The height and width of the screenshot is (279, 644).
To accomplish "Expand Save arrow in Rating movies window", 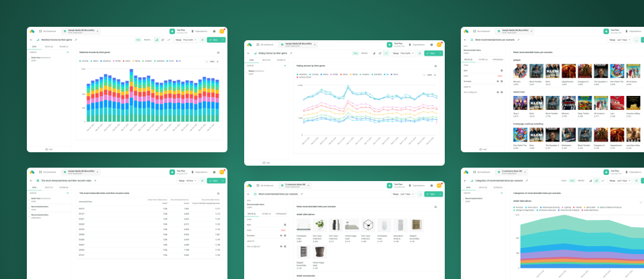I will [x=440, y=53].
